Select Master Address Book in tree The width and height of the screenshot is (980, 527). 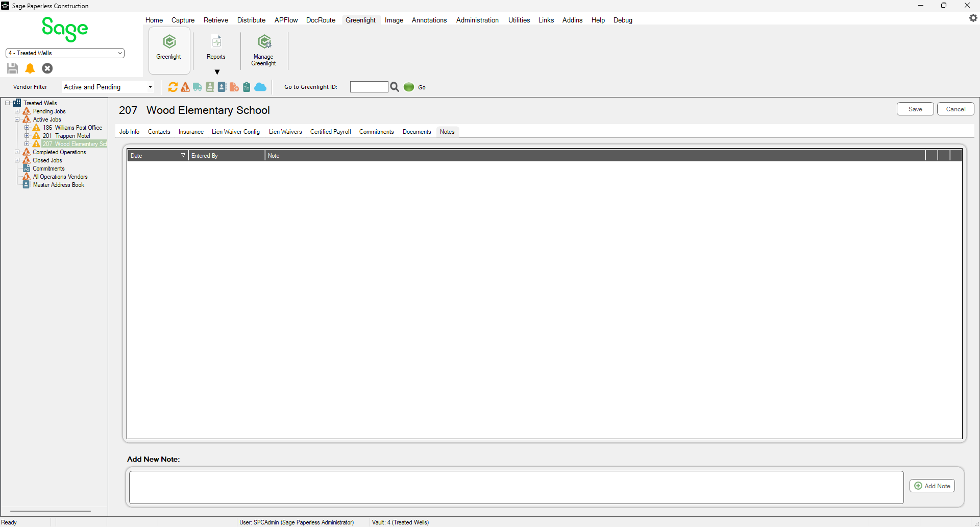(59, 185)
